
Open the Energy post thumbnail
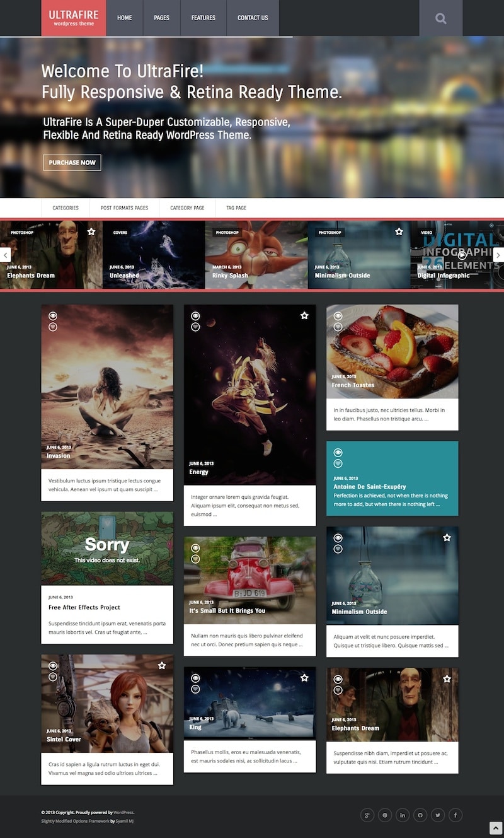click(x=250, y=395)
